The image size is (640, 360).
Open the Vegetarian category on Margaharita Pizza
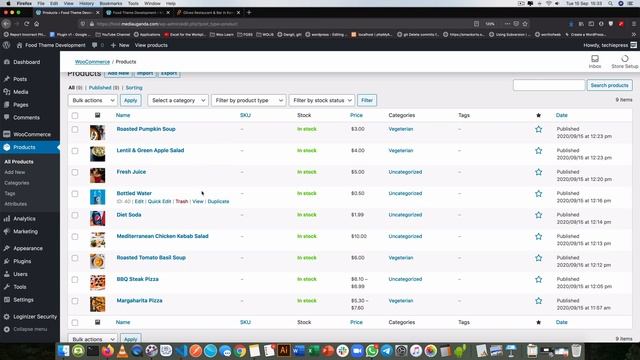[x=401, y=301]
